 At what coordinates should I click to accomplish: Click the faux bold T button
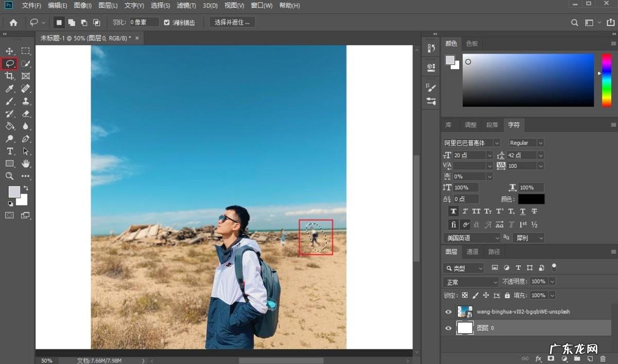(453, 212)
